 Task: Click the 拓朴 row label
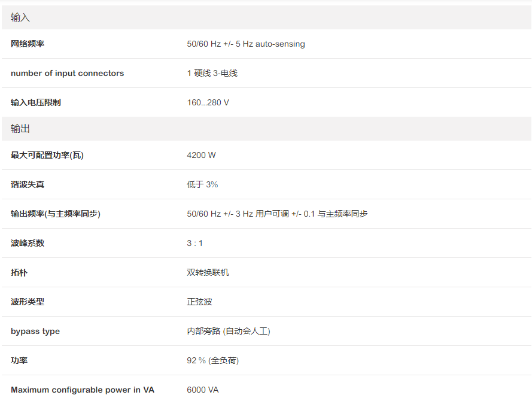[x=19, y=272]
